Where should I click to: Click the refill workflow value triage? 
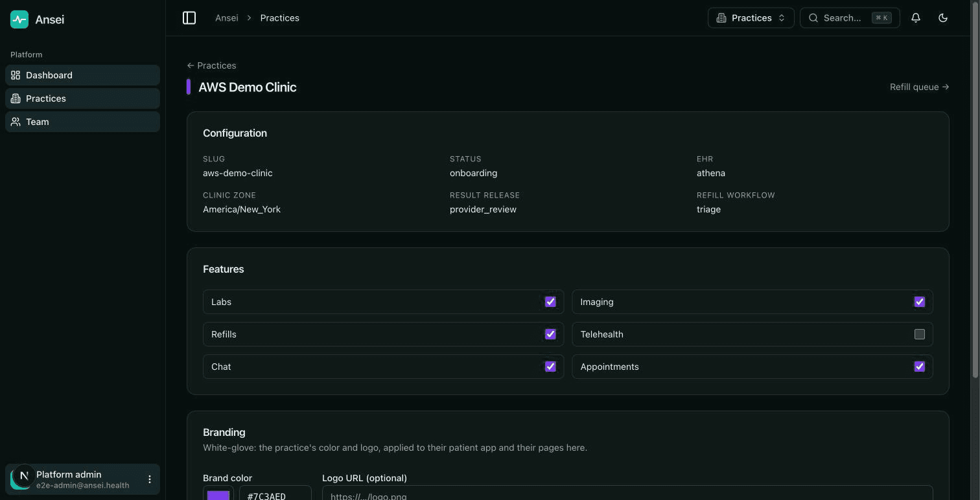[x=709, y=209]
